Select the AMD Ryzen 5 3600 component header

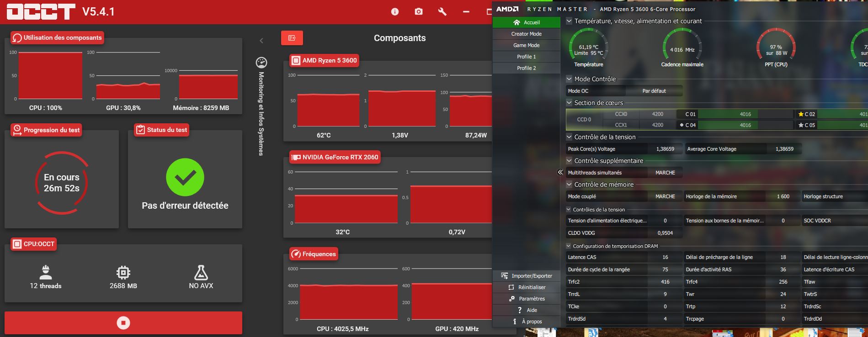coord(325,61)
